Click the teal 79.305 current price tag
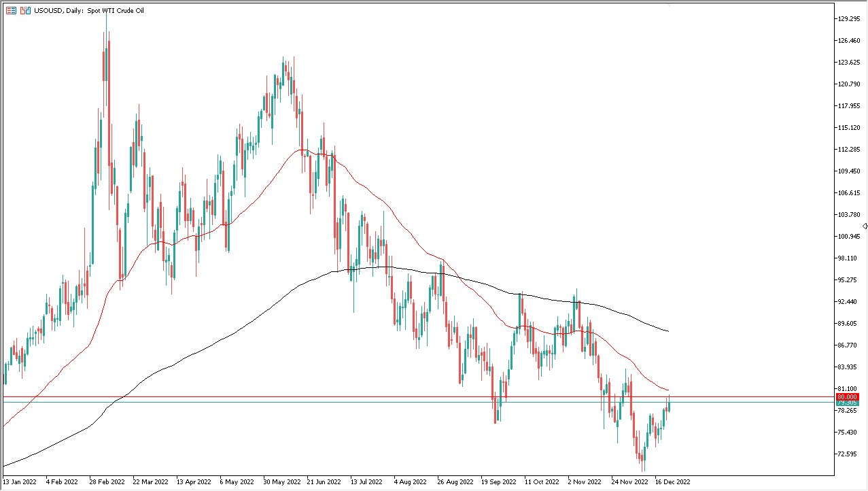This screenshot has width=868, height=491. pos(848,402)
